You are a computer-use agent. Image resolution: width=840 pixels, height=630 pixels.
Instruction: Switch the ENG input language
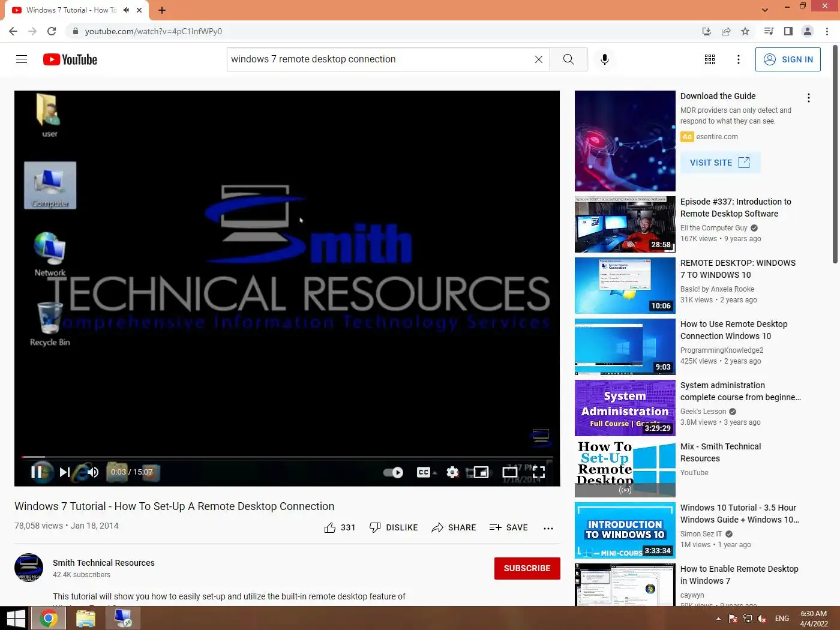[782, 619]
